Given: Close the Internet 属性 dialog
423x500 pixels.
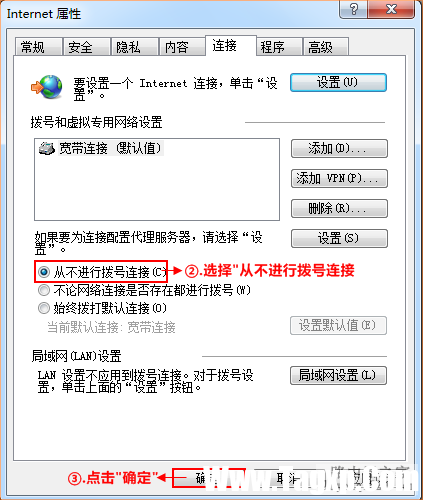Looking at the screenshot, I should [391, 9].
